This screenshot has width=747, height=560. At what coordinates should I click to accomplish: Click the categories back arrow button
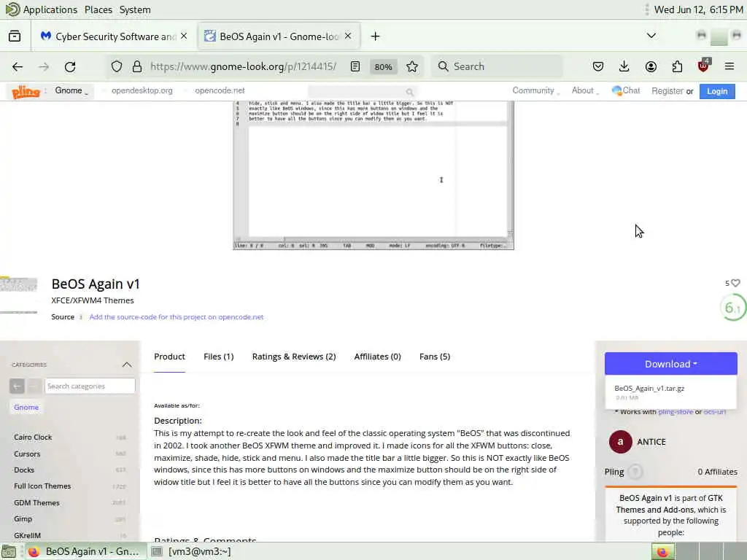coord(17,386)
